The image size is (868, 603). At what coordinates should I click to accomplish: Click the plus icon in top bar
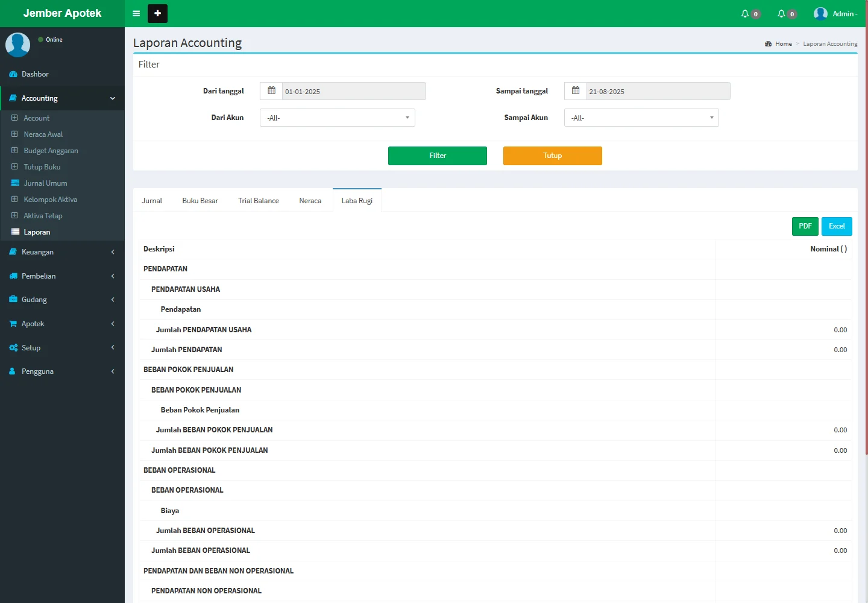(157, 13)
